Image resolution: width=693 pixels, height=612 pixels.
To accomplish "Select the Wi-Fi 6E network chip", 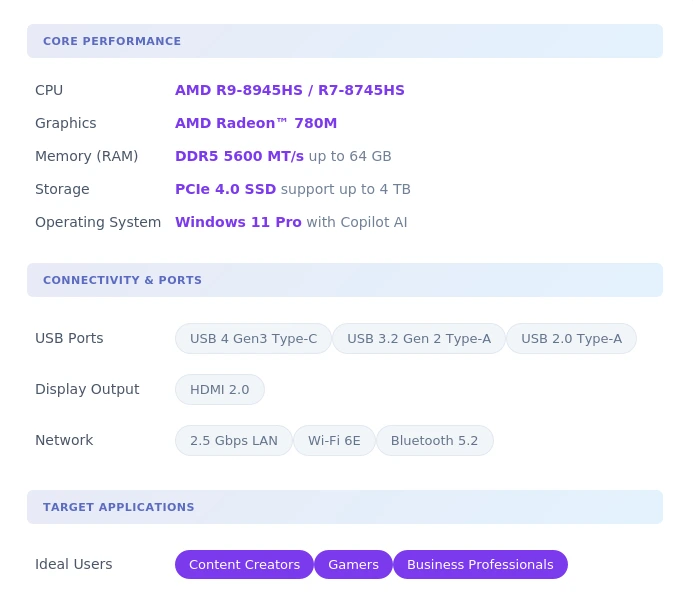I will [x=334, y=440].
